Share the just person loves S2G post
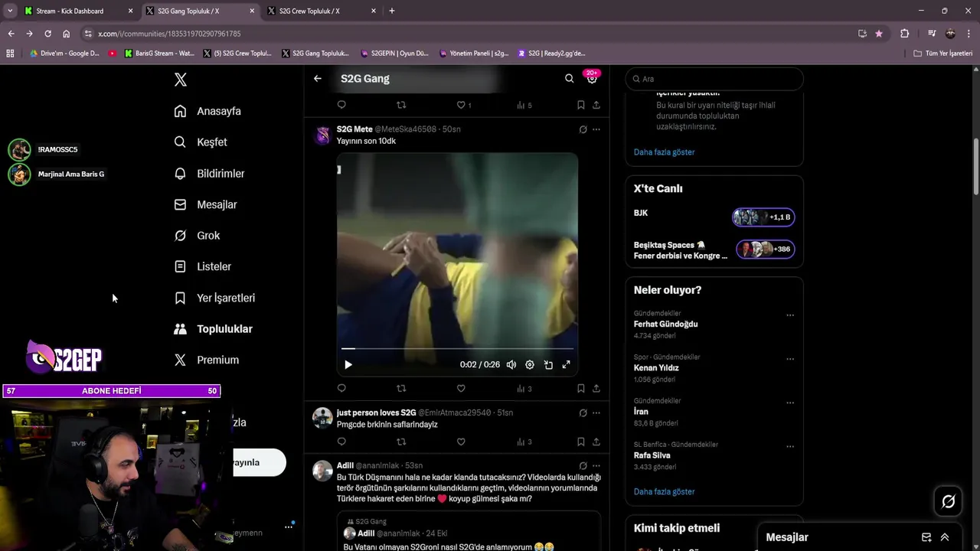The image size is (980, 551). coord(596,442)
